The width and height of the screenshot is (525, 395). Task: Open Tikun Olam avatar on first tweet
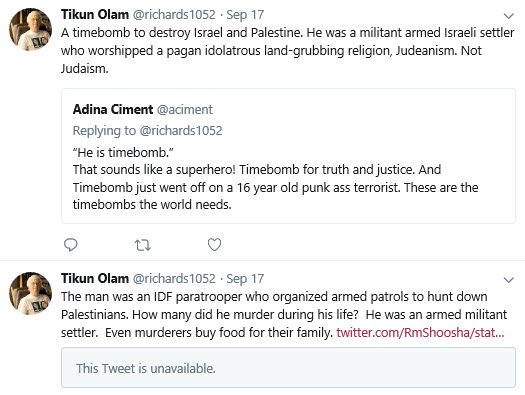point(30,30)
